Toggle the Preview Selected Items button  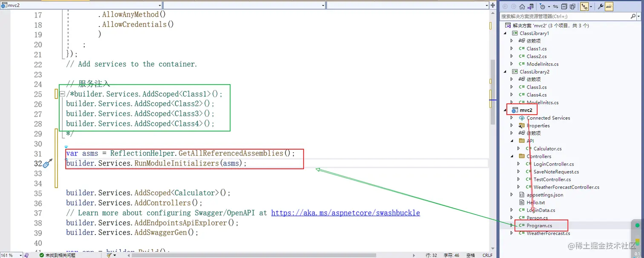[609, 6]
